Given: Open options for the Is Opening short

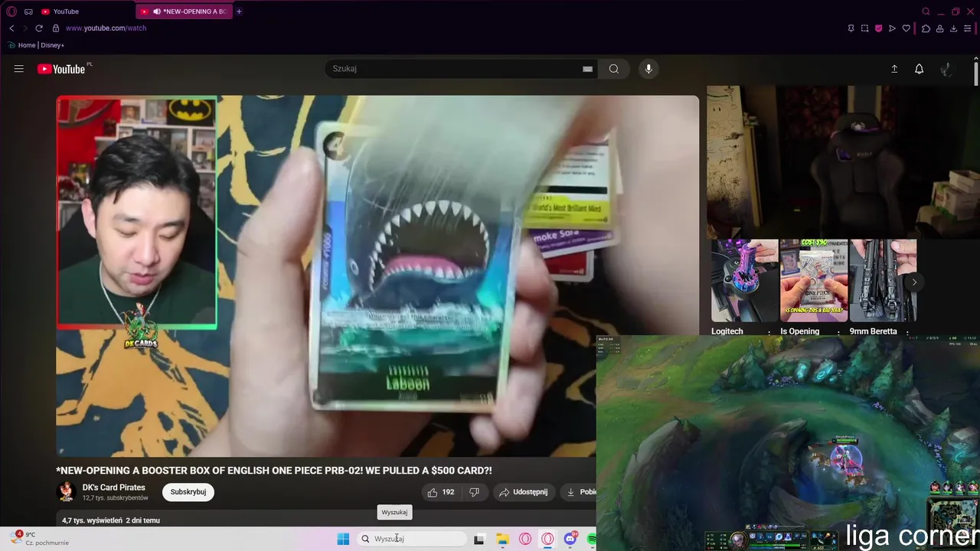Looking at the screenshot, I should click(838, 331).
